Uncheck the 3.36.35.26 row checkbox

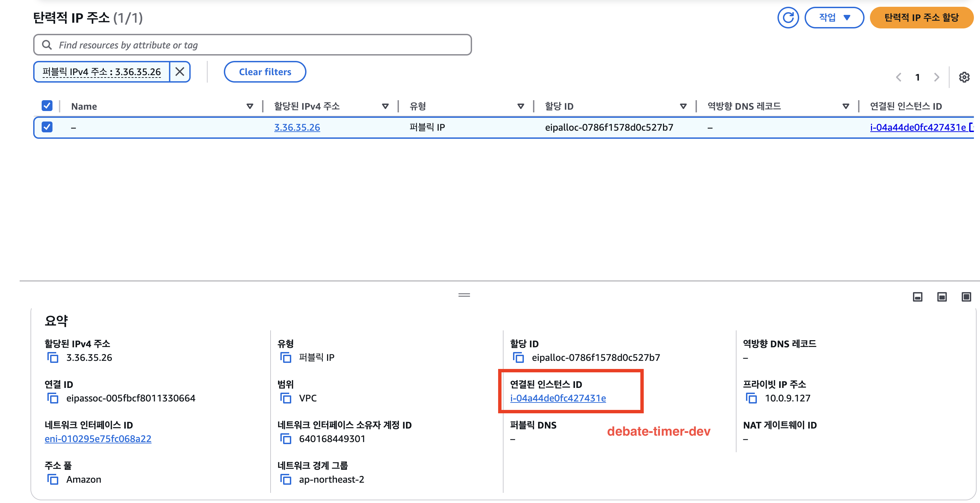pos(47,127)
